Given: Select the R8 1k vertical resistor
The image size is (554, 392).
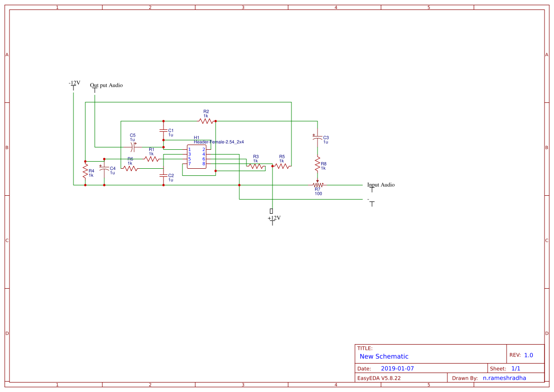Looking at the screenshot, I should click(x=318, y=164).
